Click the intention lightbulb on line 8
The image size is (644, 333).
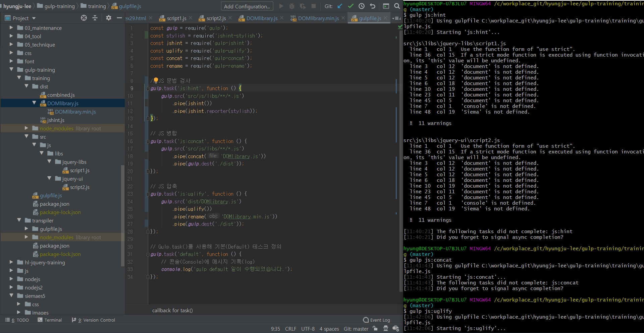point(156,80)
